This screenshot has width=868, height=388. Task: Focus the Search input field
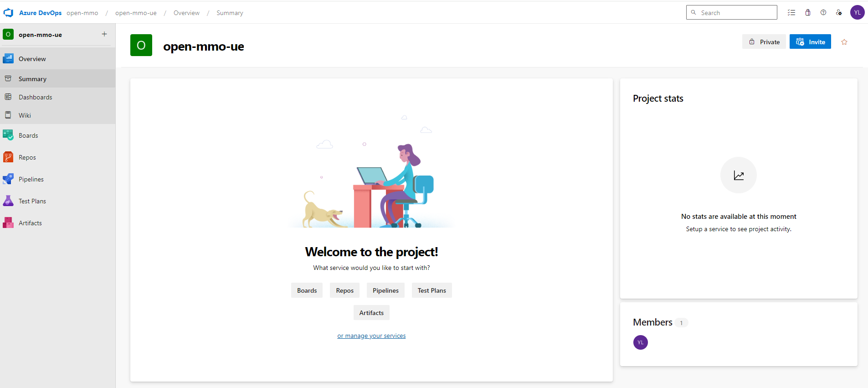732,12
